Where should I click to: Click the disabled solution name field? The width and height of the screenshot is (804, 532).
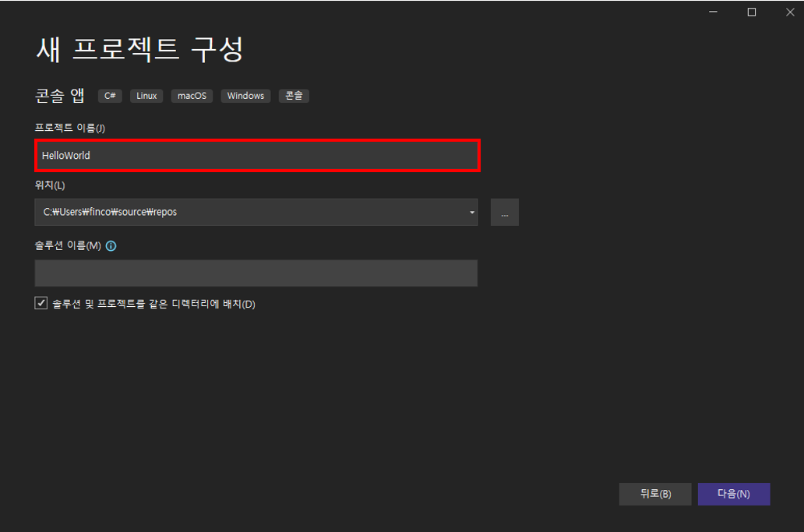pyautogui.click(x=256, y=273)
